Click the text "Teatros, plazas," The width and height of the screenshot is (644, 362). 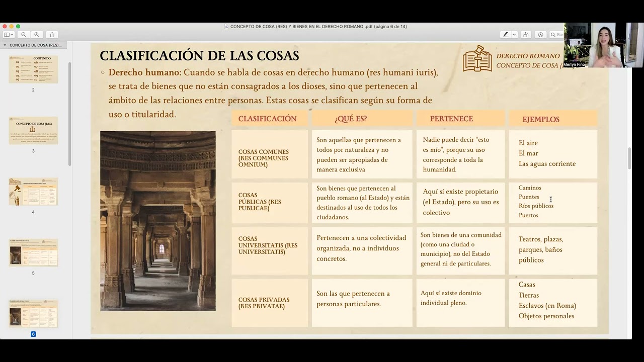click(541, 239)
